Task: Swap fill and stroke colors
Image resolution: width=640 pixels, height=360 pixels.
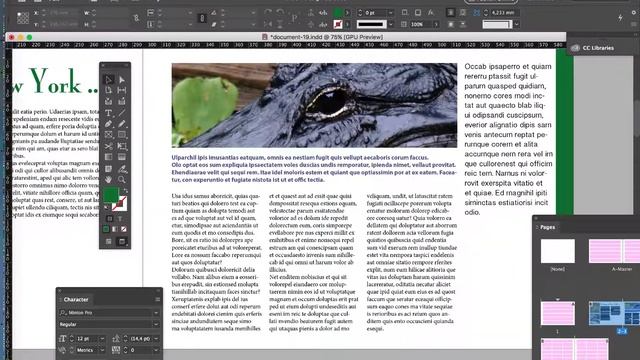Action: (x=125, y=191)
